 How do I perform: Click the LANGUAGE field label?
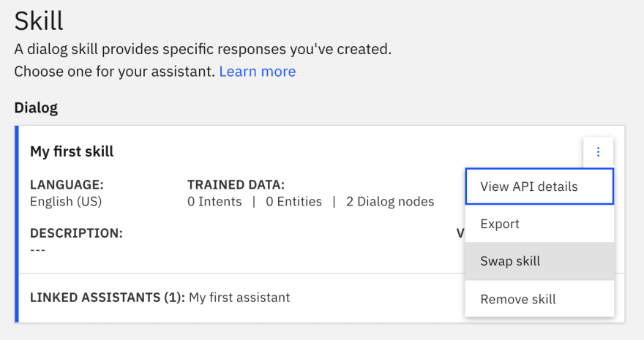(67, 184)
